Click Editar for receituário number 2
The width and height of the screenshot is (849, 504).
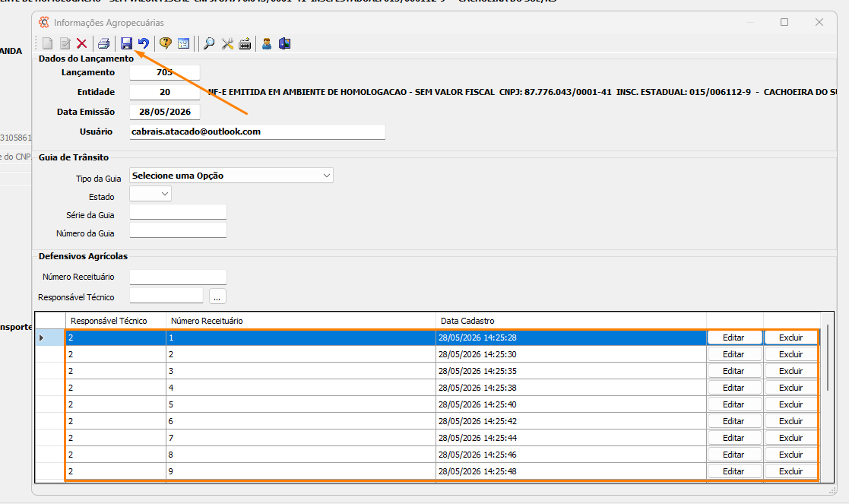pyautogui.click(x=734, y=354)
